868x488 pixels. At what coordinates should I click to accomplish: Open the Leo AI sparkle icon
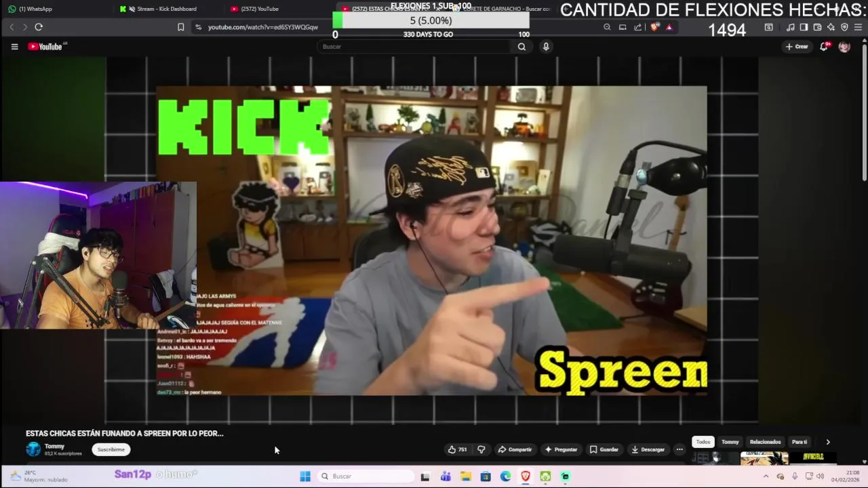tap(831, 27)
